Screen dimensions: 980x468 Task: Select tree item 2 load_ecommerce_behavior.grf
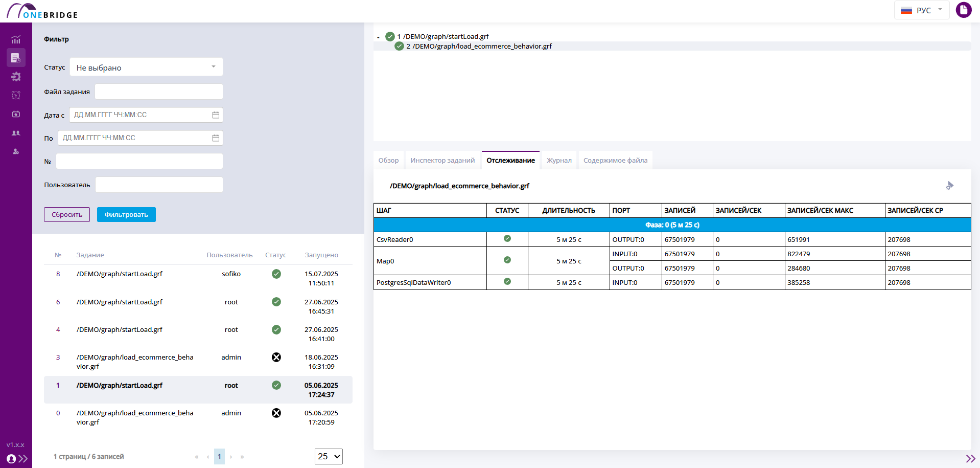(x=479, y=46)
